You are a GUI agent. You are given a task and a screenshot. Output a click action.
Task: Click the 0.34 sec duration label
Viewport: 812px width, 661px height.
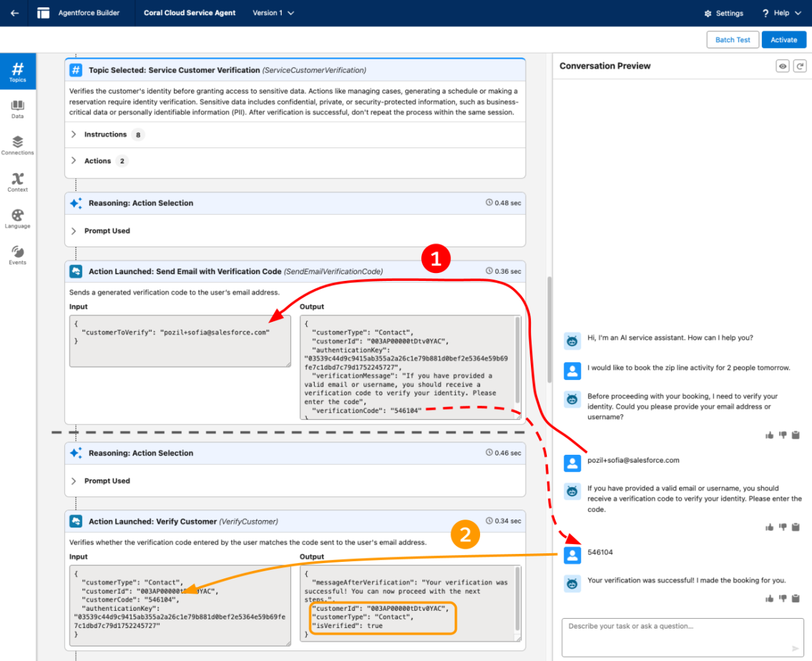pyautogui.click(x=504, y=521)
